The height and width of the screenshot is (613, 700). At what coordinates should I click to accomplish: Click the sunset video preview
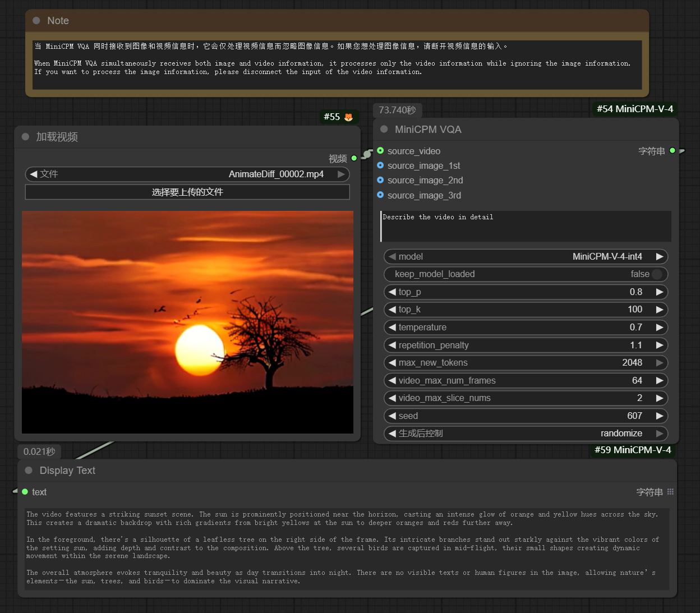coord(187,322)
